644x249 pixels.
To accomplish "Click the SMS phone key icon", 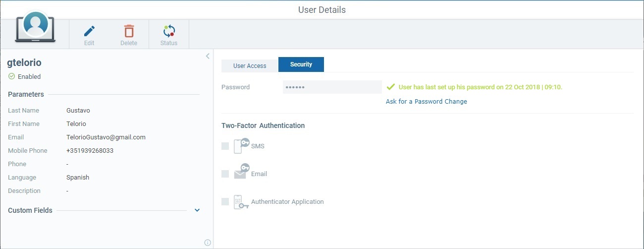I will pyautogui.click(x=241, y=146).
